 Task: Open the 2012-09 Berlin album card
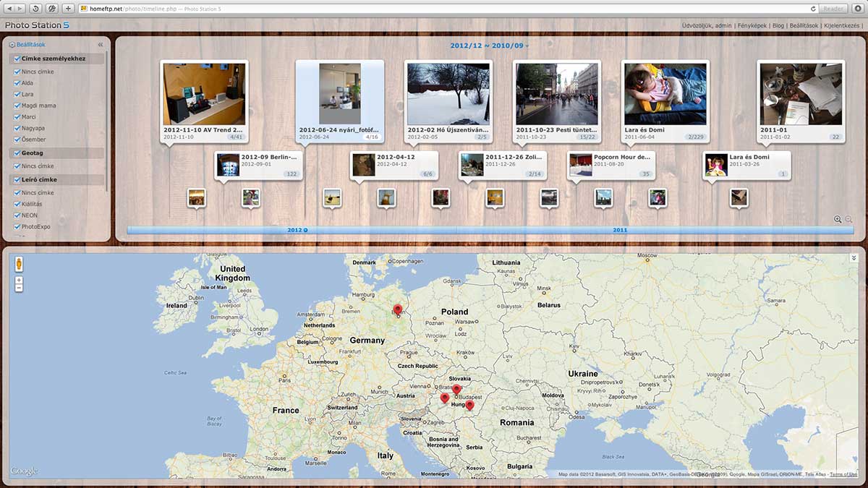[259, 165]
